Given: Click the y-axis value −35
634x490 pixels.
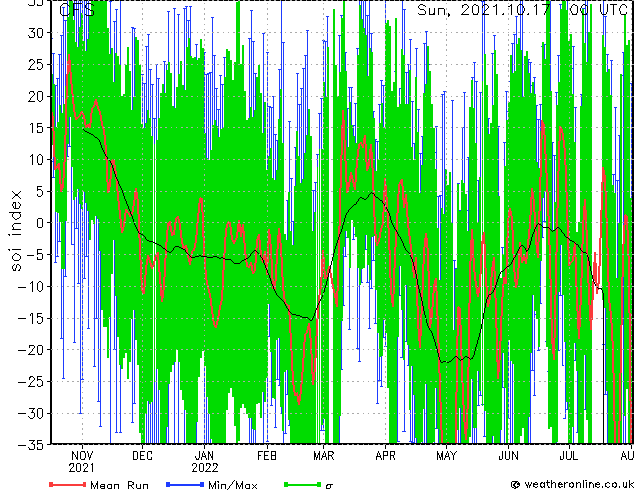Looking at the screenshot, I should tap(30, 445).
